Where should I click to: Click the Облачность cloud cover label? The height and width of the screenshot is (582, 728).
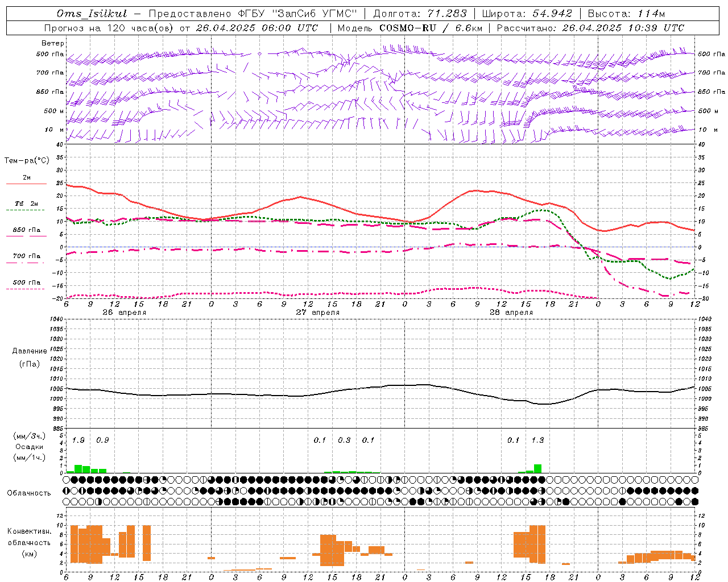29,493
